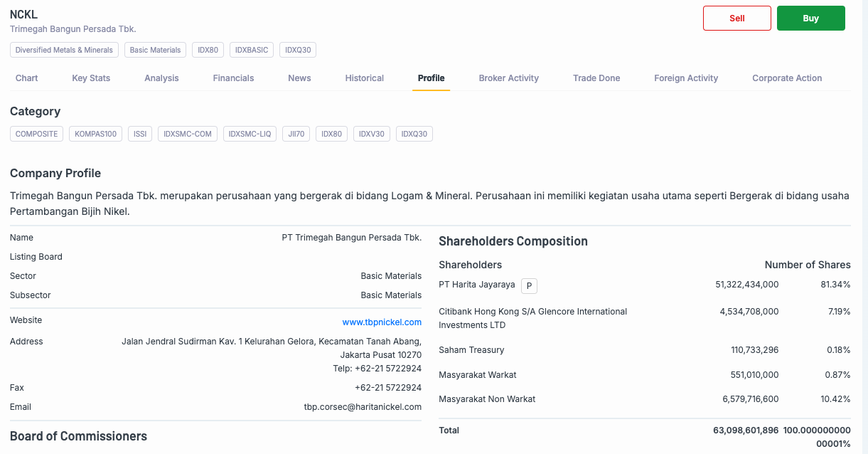This screenshot has height=454, width=868.
Task: Open the www.tbpnickel.com website link
Action: click(382, 322)
